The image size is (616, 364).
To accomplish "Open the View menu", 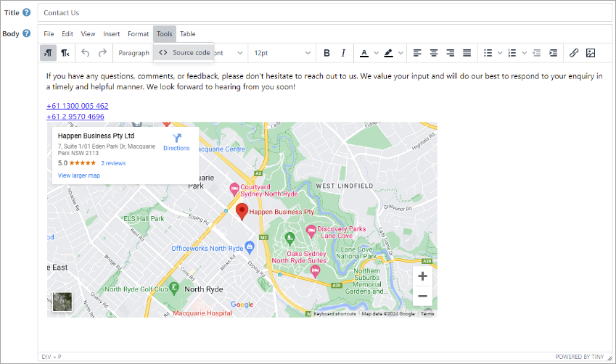I will click(x=88, y=34).
